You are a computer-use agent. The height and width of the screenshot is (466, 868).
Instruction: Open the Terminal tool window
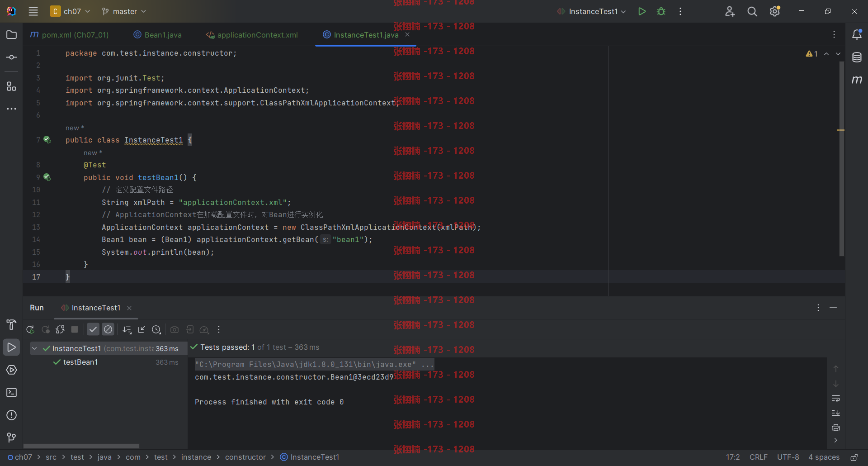pyautogui.click(x=12, y=392)
